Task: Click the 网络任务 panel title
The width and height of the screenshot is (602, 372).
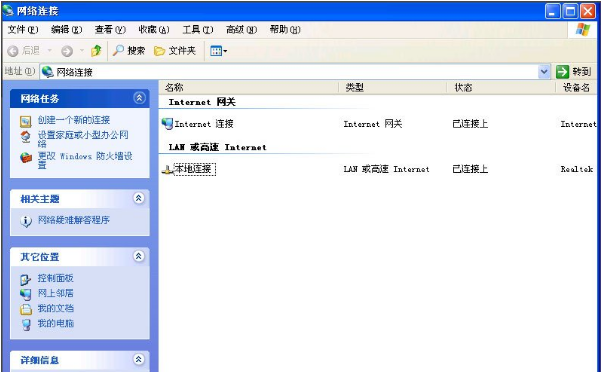Action: pyautogui.click(x=40, y=99)
